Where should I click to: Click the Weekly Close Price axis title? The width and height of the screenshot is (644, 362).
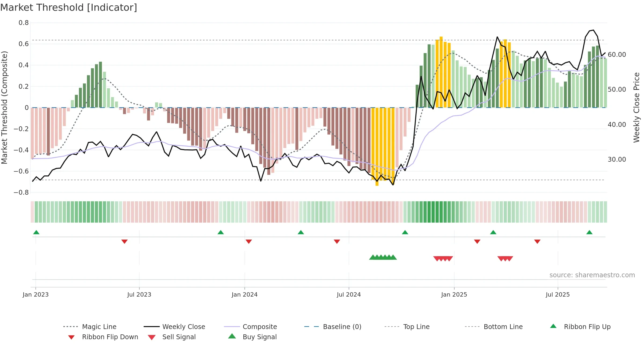pyautogui.click(x=636, y=107)
